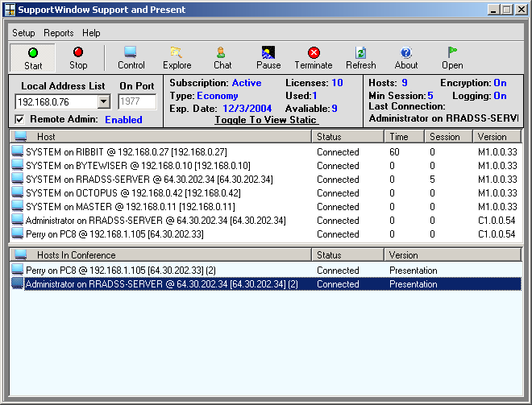Open Chat with host

pos(222,58)
